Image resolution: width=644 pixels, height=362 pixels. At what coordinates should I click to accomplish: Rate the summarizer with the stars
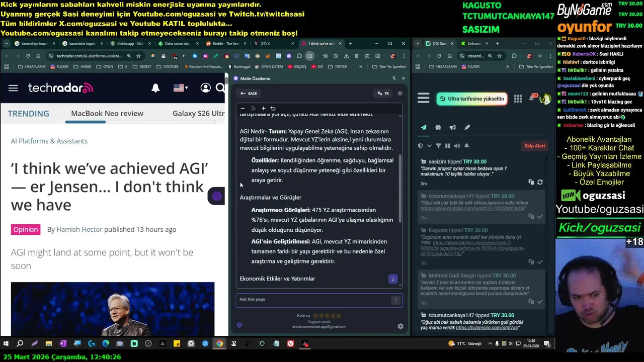(x=327, y=315)
